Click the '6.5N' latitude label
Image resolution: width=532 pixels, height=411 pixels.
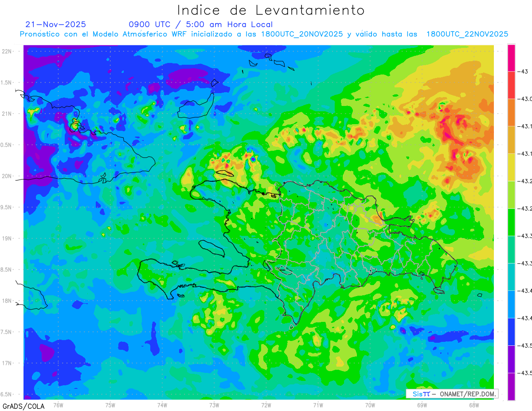7,395
